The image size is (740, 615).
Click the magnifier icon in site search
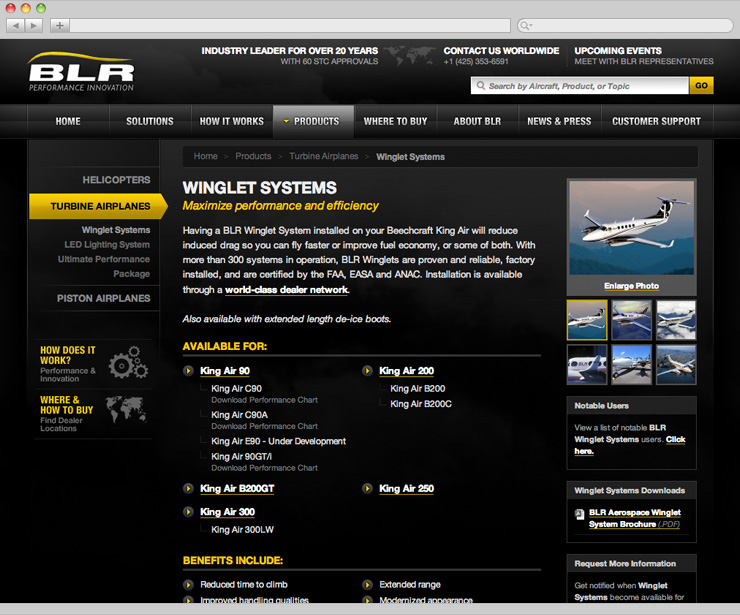tap(481, 85)
